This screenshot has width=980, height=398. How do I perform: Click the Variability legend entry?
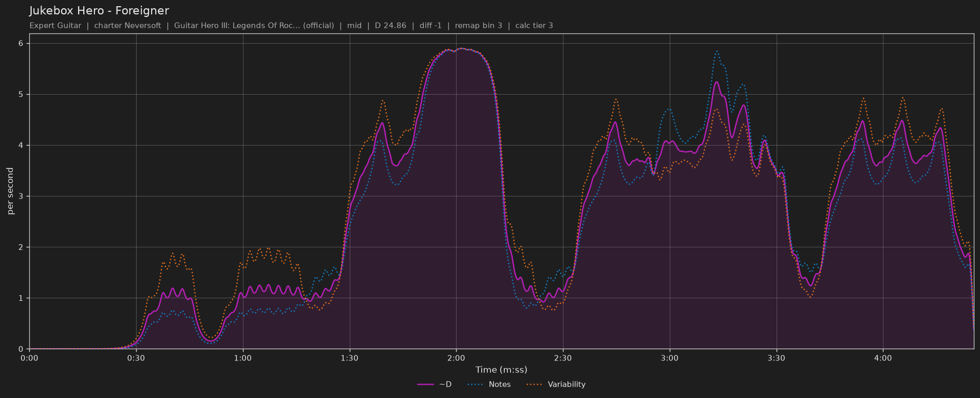coord(556,384)
